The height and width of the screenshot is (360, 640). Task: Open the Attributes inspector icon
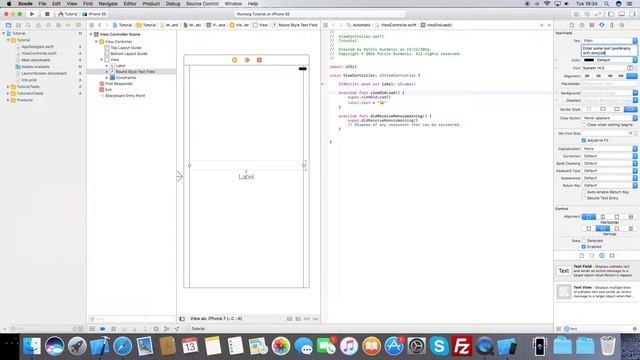tap(602, 25)
